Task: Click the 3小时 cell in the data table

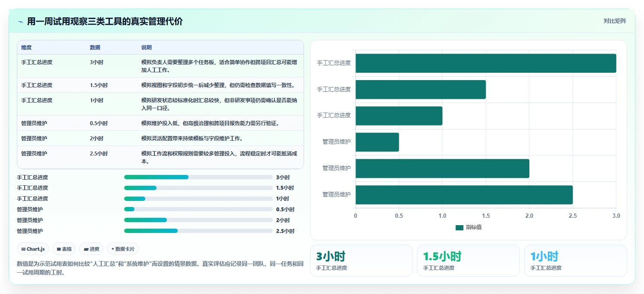Action: (x=96, y=62)
